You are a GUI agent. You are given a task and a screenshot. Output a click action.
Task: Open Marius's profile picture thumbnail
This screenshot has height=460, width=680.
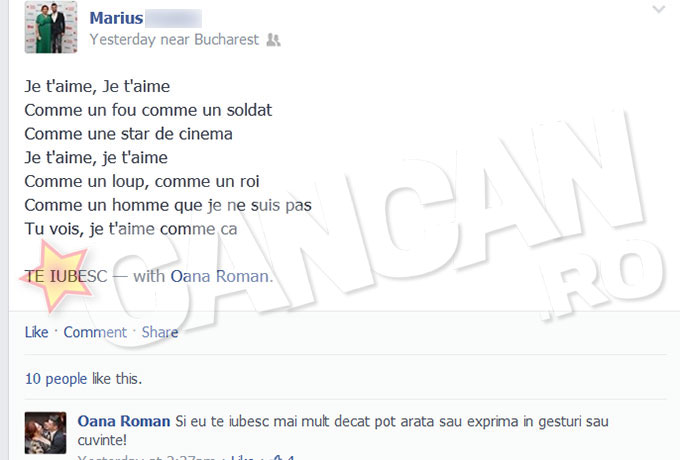pyautogui.click(x=51, y=27)
